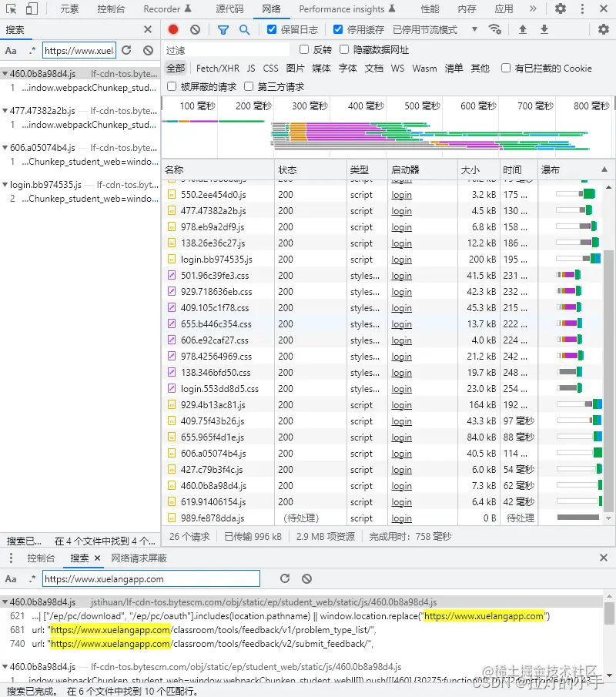Show more DevTools tabs chevron

click(533, 8)
